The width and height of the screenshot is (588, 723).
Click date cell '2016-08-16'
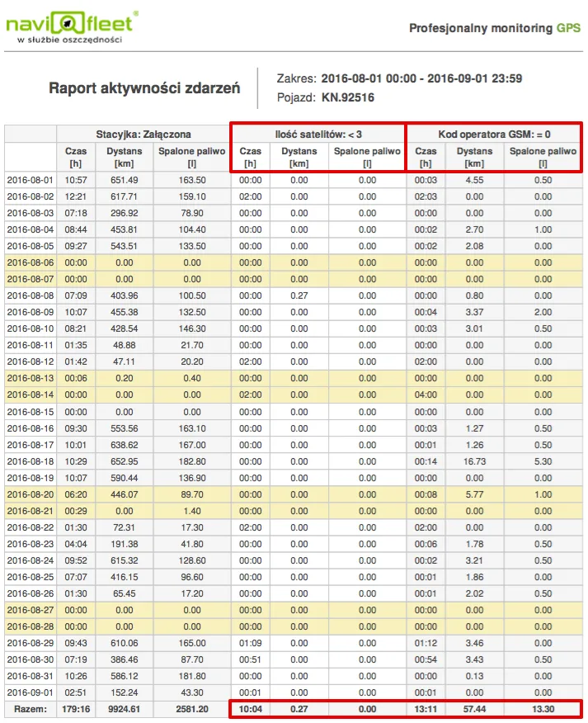pos(30,429)
